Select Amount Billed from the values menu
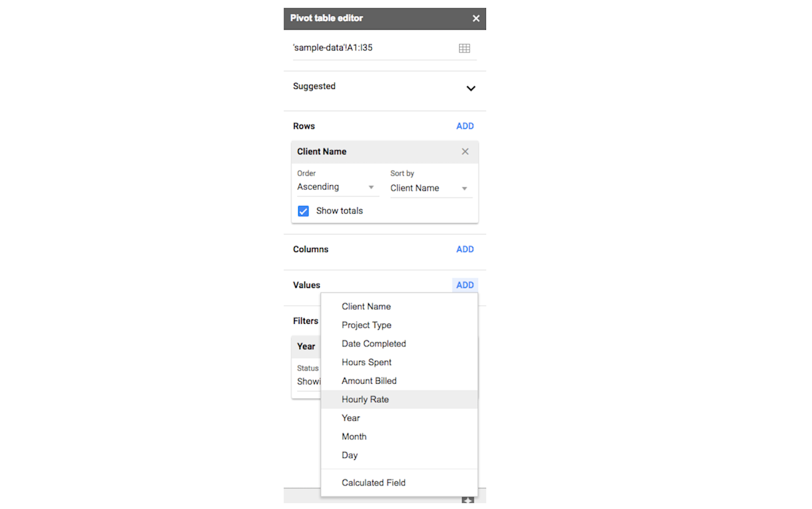This screenshot has width=812, height=509. pos(369,381)
